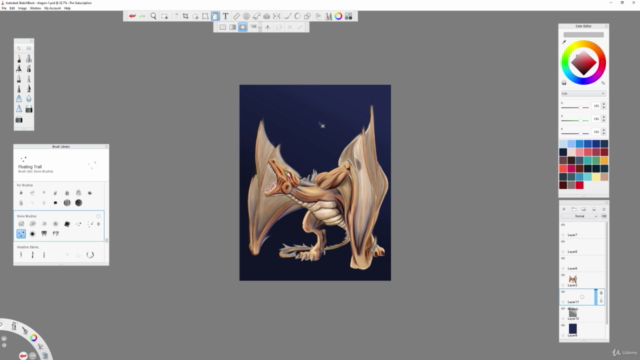Click the red slider handle

click(581, 107)
